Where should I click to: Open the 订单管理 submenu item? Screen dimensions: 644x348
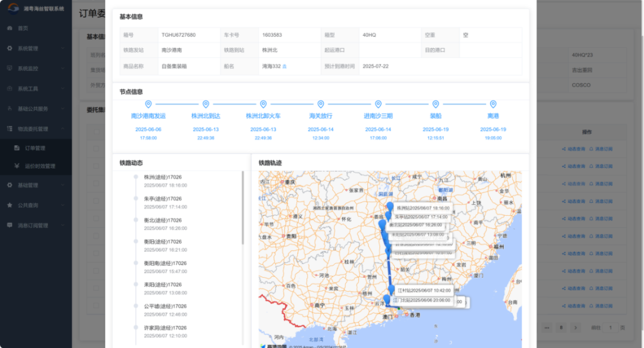(35, 148)
